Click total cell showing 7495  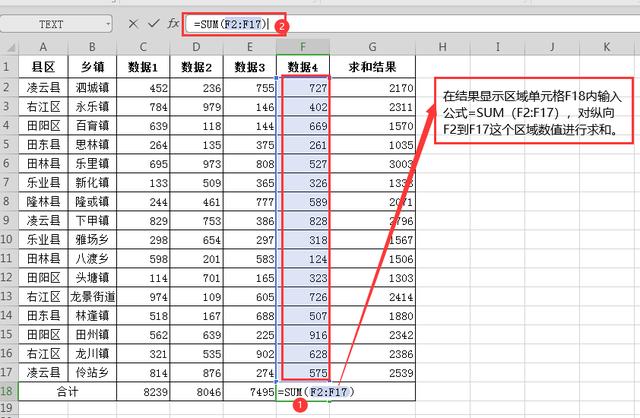point(250,392)
